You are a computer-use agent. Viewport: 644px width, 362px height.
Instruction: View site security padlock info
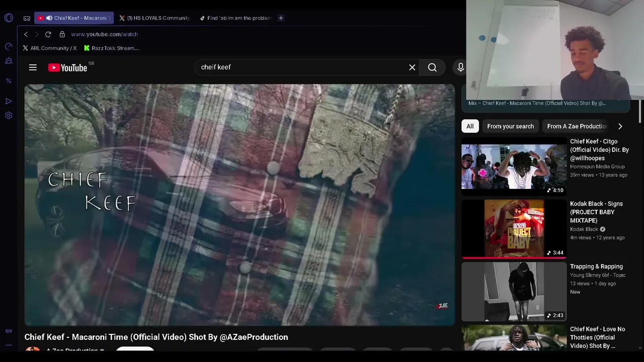tap(62, 34)
